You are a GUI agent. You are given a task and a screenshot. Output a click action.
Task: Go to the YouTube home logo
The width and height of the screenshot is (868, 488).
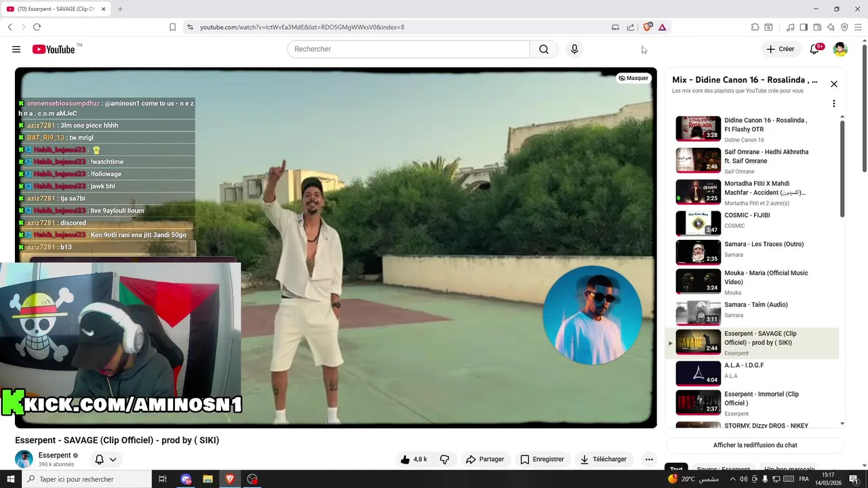coord(54,49)
